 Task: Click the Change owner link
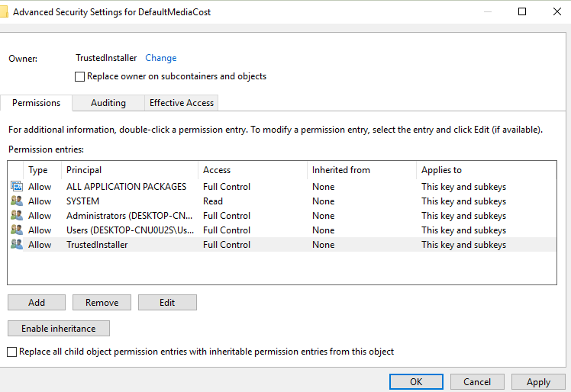click(x=161, y=58)
